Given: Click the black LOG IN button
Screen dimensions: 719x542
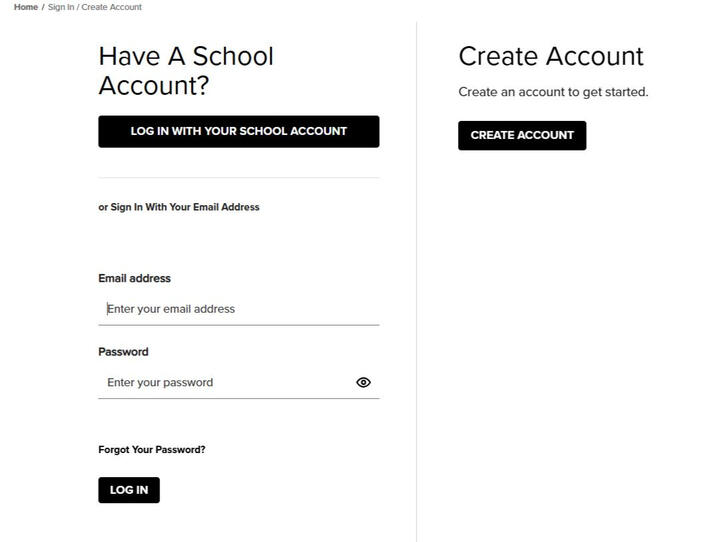Looking at the screenshot, I should [129, 490].
